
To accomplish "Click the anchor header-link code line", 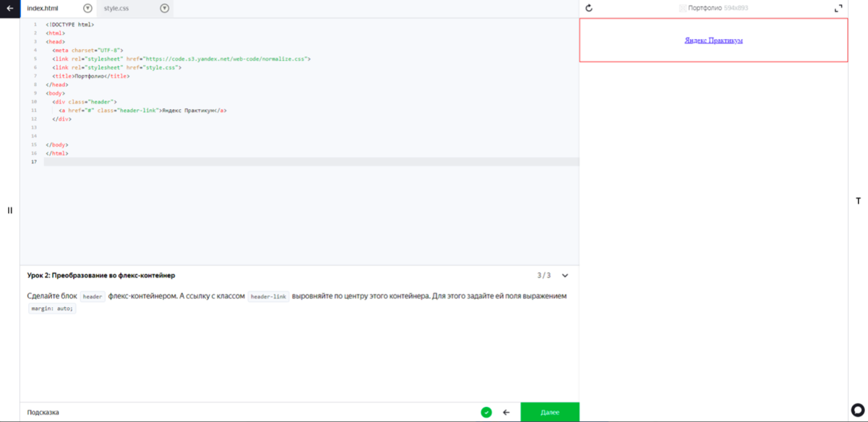I will 142,111.
